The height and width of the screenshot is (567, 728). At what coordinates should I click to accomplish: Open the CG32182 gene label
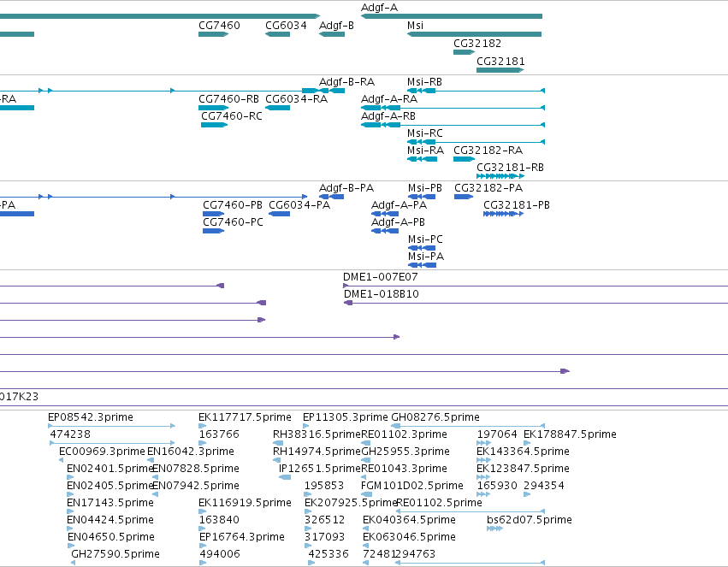coord(477,44)
